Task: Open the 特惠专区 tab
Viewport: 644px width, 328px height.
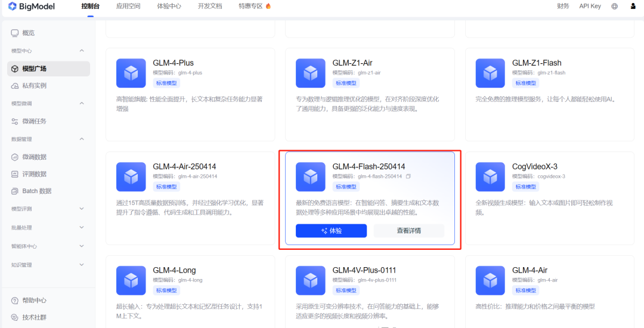Action: pos(250,6)
